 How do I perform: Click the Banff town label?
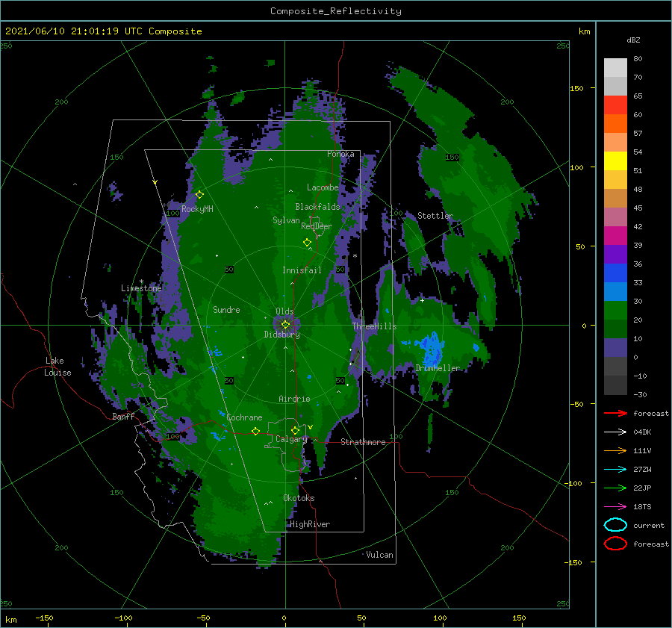(x=123, y=416)
